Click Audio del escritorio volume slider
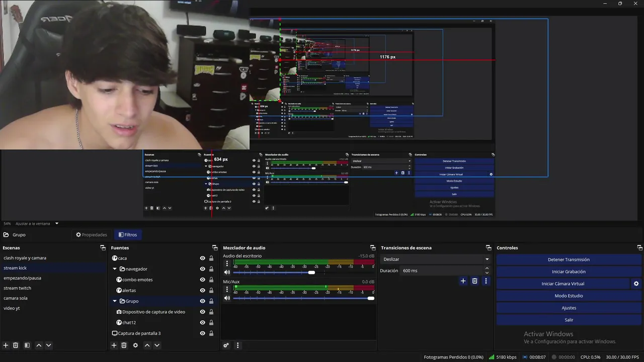Screen dimensions: 644x362 click(303, 273)
